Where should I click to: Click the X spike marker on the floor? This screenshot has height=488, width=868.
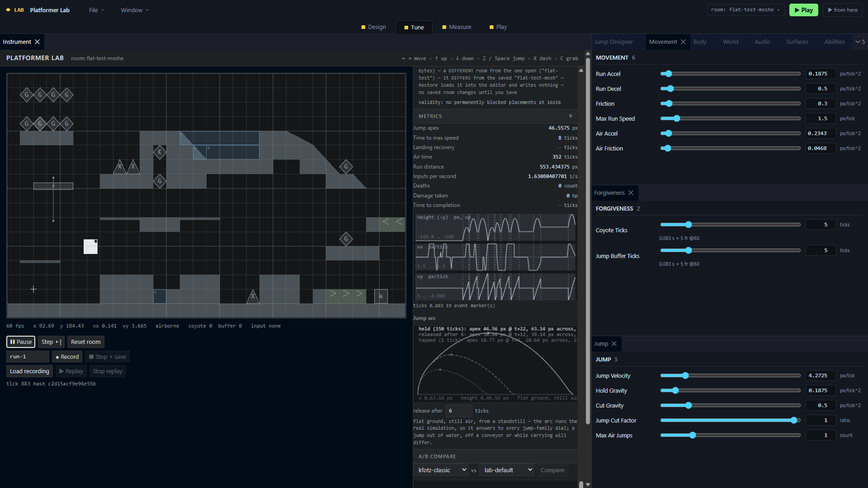click(x=253, y=296)
